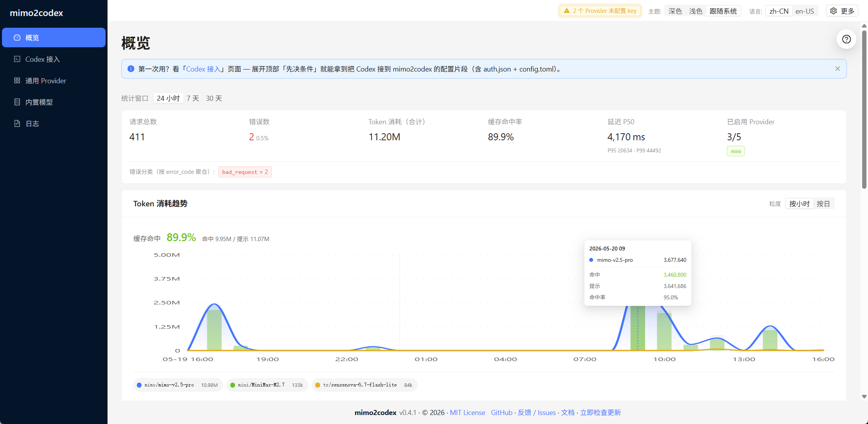Click the mini provider tag

point(736,151)
